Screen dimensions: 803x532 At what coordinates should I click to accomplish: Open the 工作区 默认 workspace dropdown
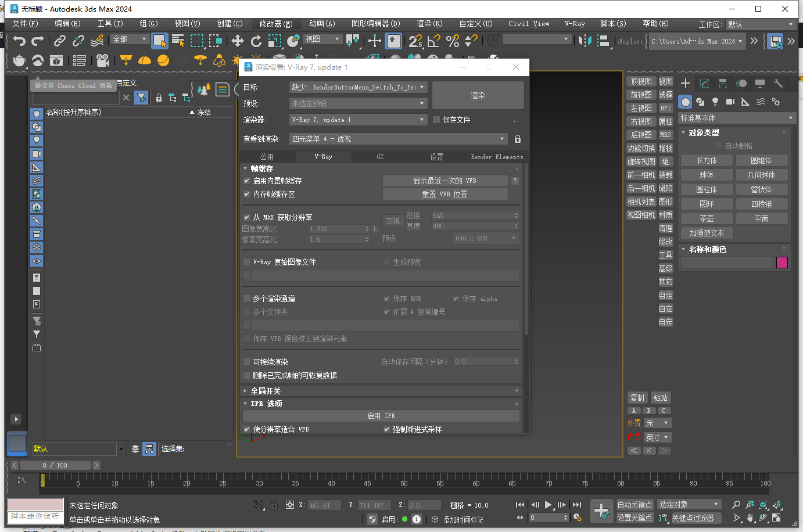point(760,24)
